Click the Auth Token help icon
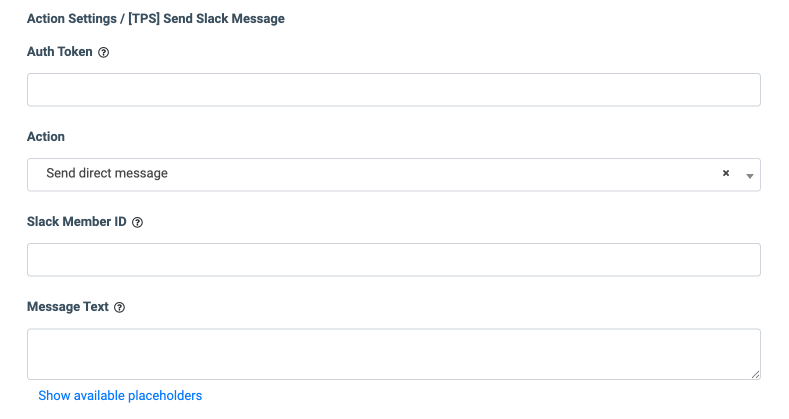This screenshot has width=789, height=419. click(x=104, y=53)
